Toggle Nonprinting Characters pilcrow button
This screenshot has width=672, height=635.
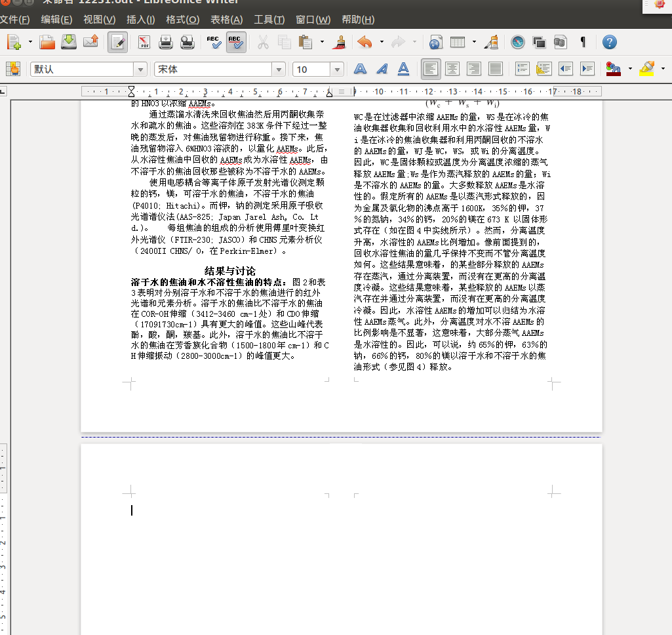pos(583,42)
